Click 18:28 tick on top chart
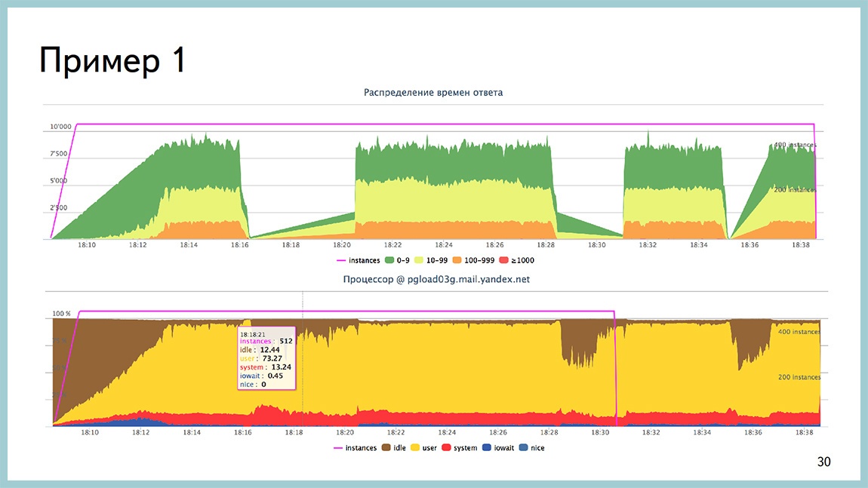The height and width of the screenshot is (488, 868). (x=546, y=244)
